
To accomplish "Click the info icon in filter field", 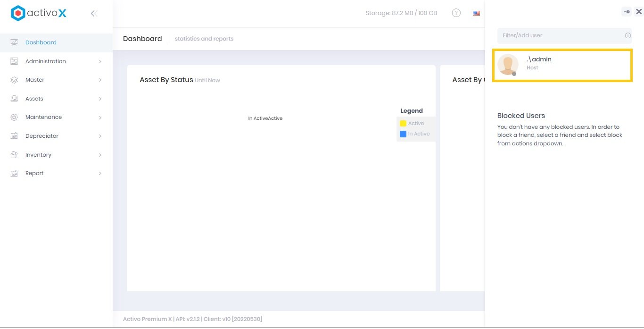I will (627, 35).
